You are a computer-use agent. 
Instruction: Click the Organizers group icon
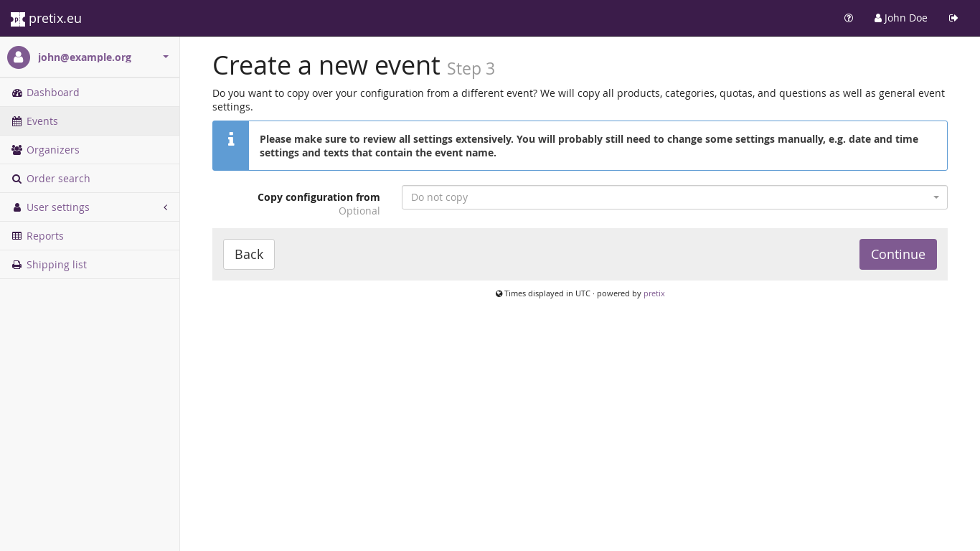coord(17,150)
